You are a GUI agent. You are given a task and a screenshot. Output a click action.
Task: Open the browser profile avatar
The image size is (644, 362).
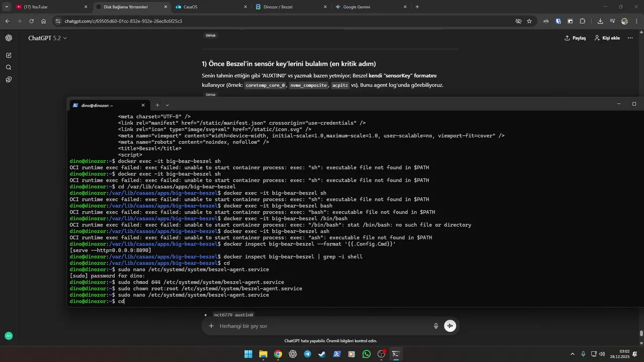tap(624, 21)
